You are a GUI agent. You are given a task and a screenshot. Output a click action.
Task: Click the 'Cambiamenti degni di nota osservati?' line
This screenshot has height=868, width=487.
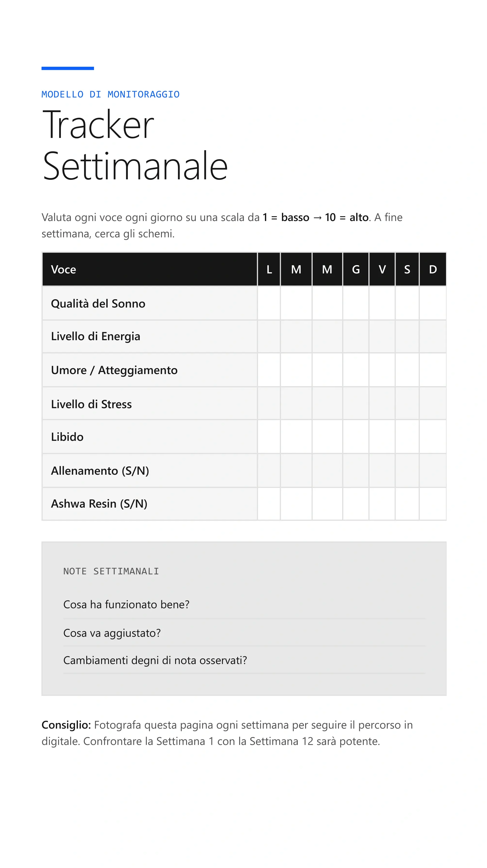click(x=244, y=660)
